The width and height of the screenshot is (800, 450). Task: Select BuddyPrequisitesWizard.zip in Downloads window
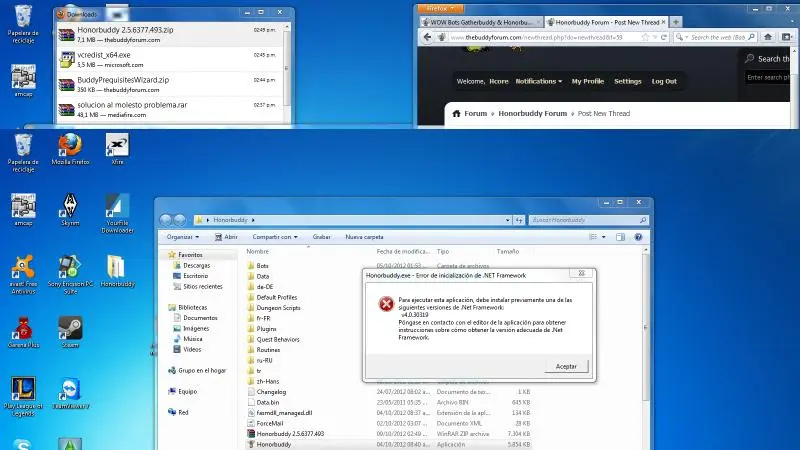pos(170,84)
